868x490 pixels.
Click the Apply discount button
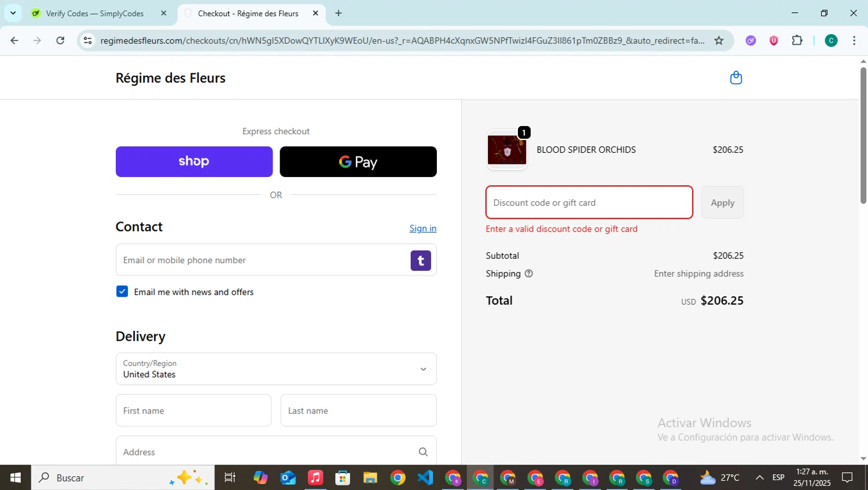pos(722,202)
